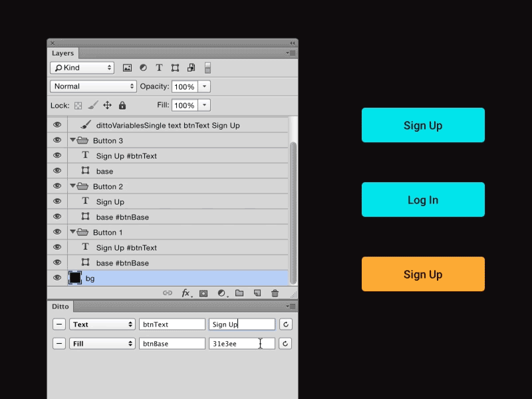This screenshot has width=532, height=399.
Task: Click shape icon of Button 3 base layer
Action: [x=86, y=171]
